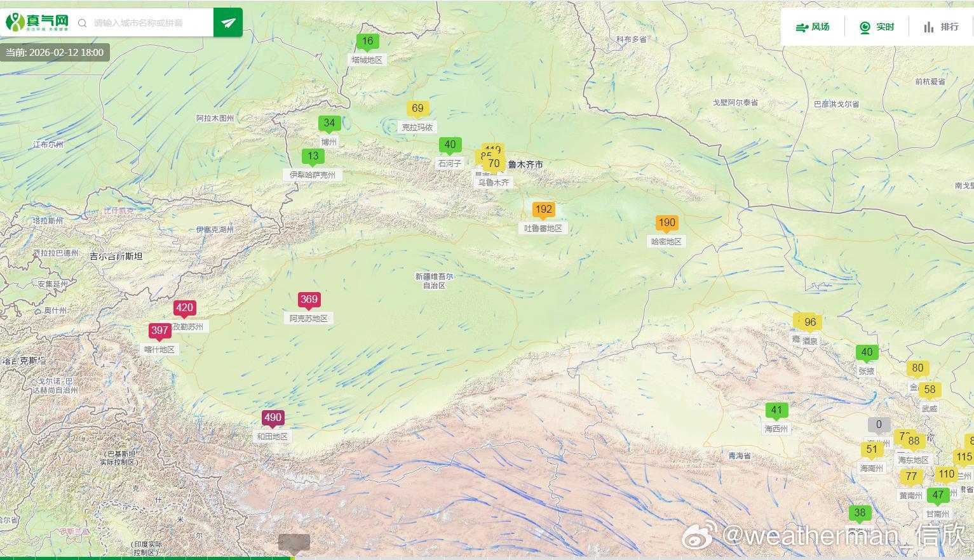The image size is (974, 560).
Task: Click the 科布多省 map label
Action: click(632, 39)
